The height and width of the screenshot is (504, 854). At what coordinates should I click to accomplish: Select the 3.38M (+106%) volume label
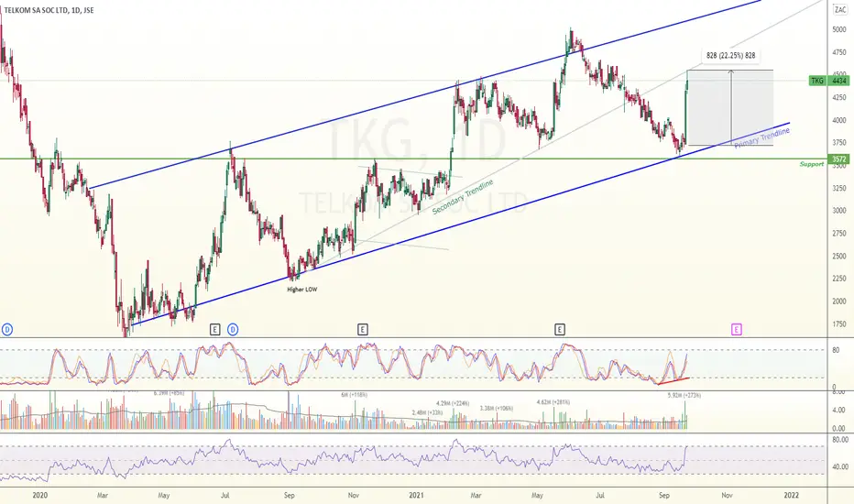pos(497,408)
